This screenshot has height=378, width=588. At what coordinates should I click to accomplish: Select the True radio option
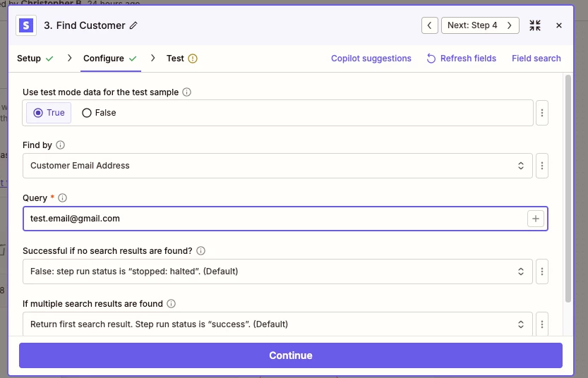click(x=49, y=113)
